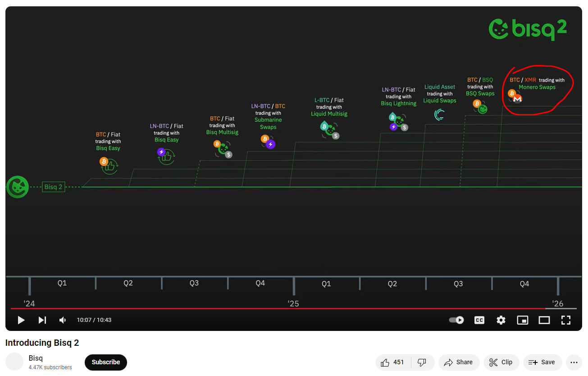Click the 10:07 / 10:43 time display
This screenshot has width=588, height=376.
point(94,320)
